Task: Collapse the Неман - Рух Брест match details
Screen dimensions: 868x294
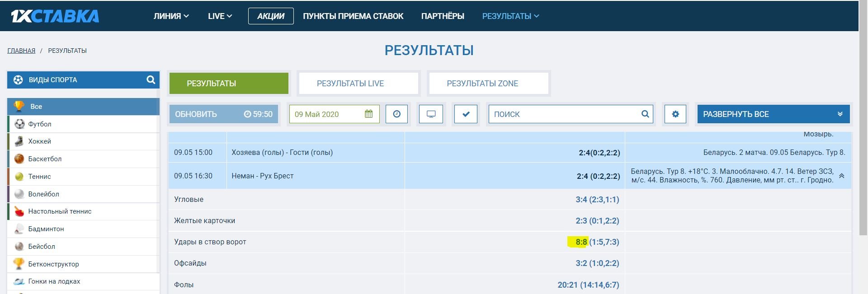Action: click(x=841, y=176)
